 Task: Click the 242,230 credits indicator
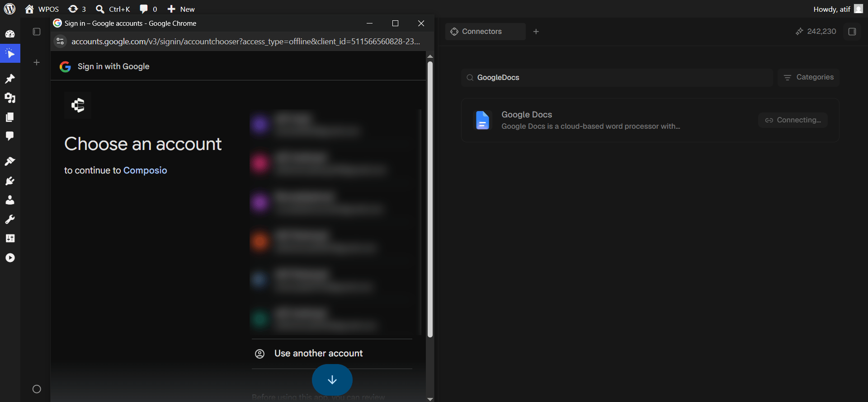(816, 32)
